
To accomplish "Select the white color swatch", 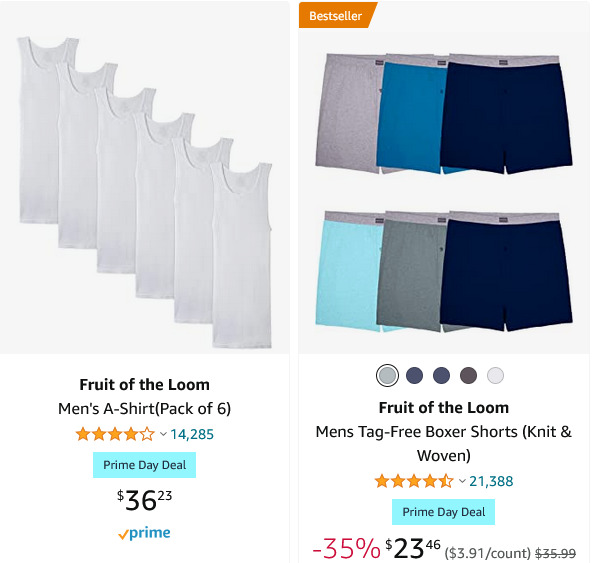I will (495, 375).
